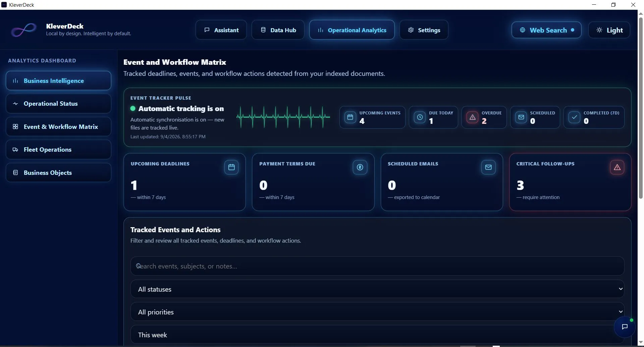This screenshot has width=644, height=347.
Task: Open the This week time range dropdown
Action: point(377,335)
